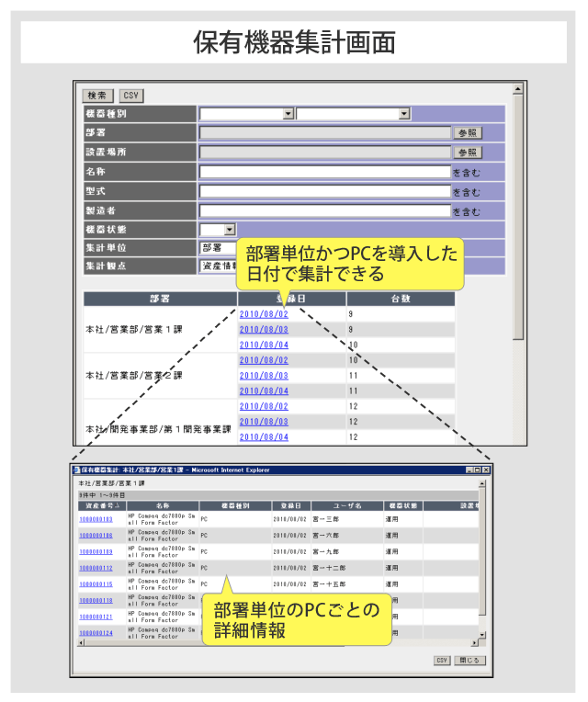
Task: Open asset link for user 営一三郎
Action: 96,519
